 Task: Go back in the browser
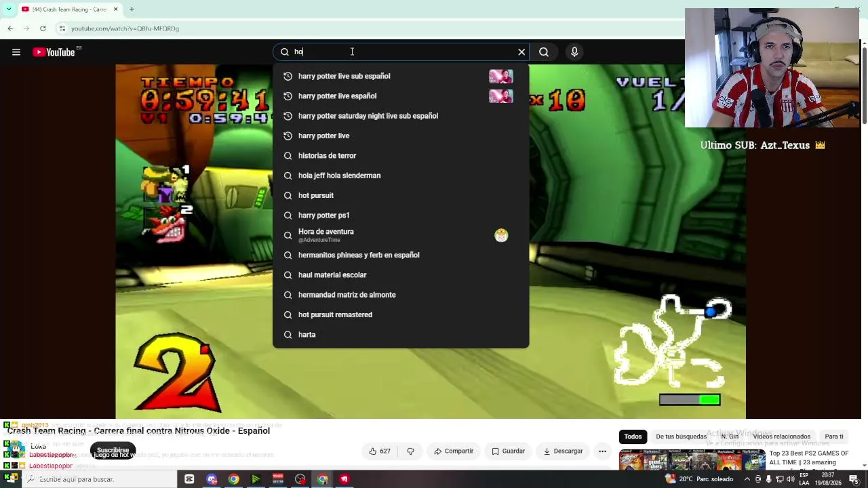(x=10, y=28)
